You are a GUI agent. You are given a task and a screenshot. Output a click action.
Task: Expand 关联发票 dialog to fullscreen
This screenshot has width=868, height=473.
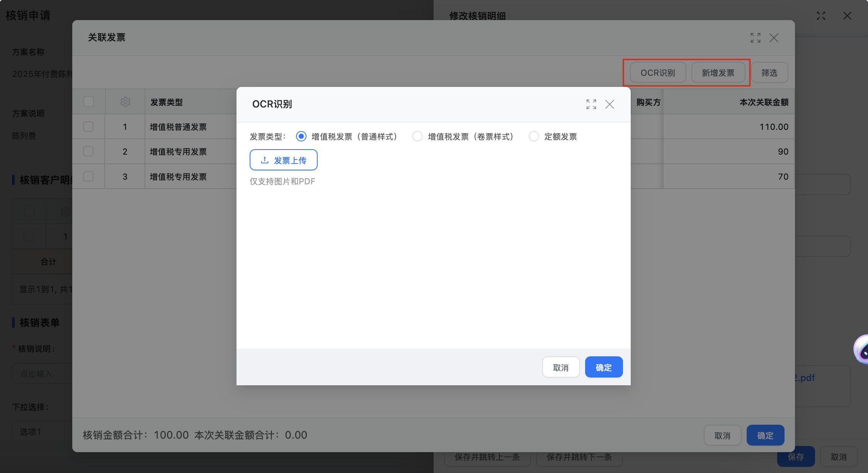click(x=755, y=38)
